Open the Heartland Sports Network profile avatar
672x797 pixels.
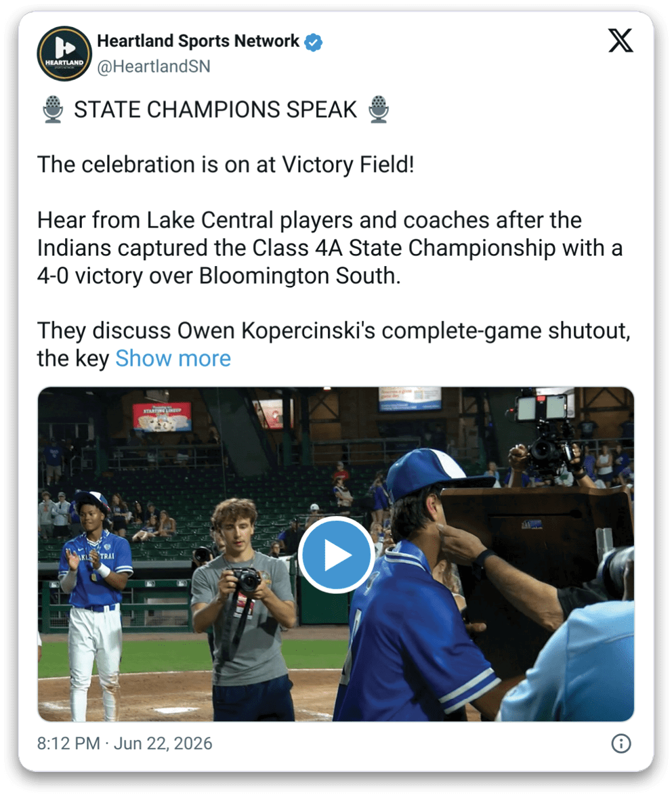(x=64, y=53)
